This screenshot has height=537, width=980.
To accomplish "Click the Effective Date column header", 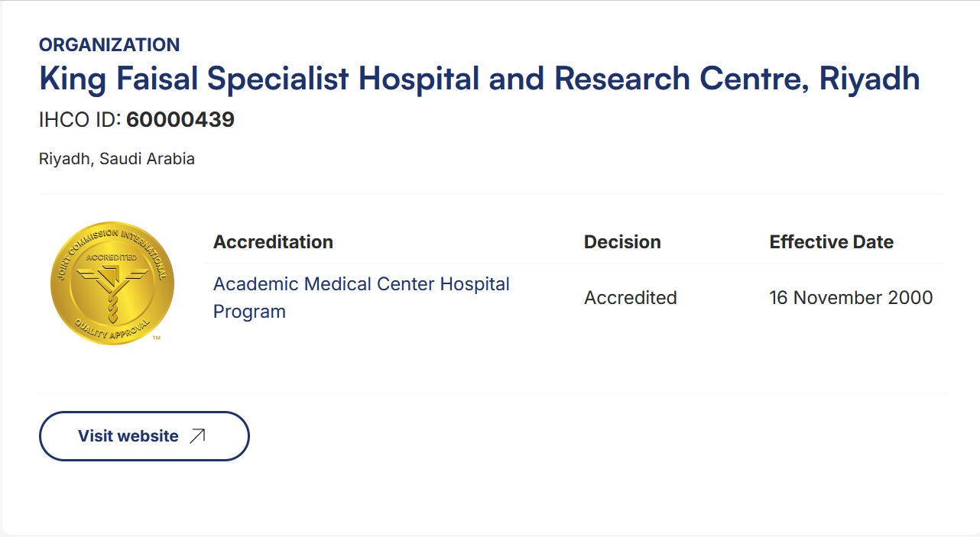I will tap(832, 242).
